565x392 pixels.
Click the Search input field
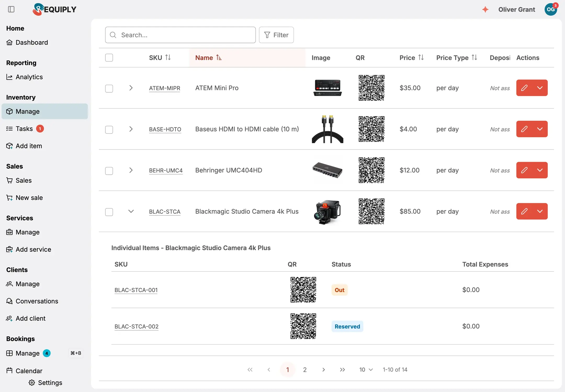click(x=180, y=35)
